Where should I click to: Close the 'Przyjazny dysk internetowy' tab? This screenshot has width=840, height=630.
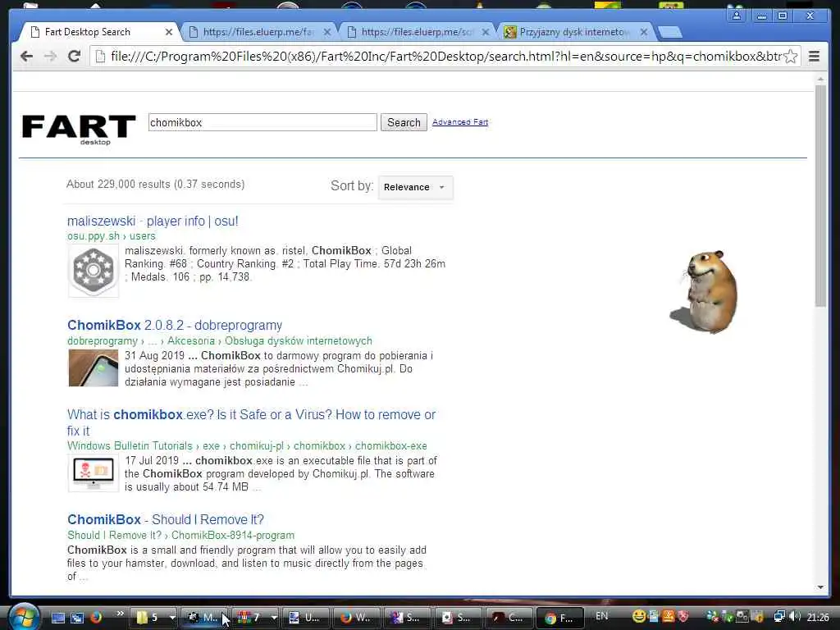[x=644, y=32]
